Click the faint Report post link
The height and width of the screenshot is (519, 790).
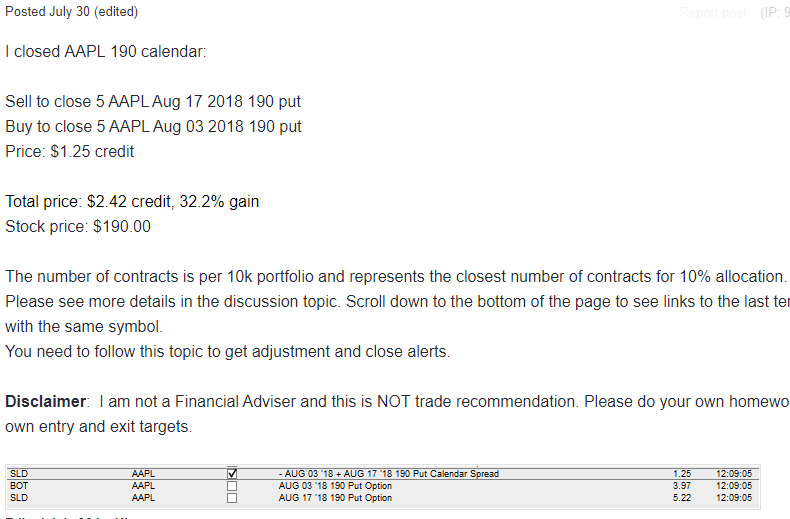tap(713, 13)
